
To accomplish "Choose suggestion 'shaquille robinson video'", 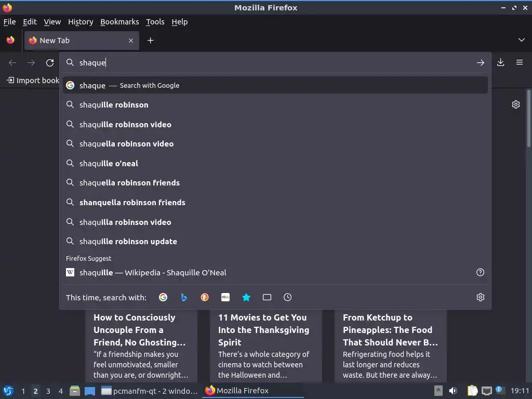I will (275, 125).
